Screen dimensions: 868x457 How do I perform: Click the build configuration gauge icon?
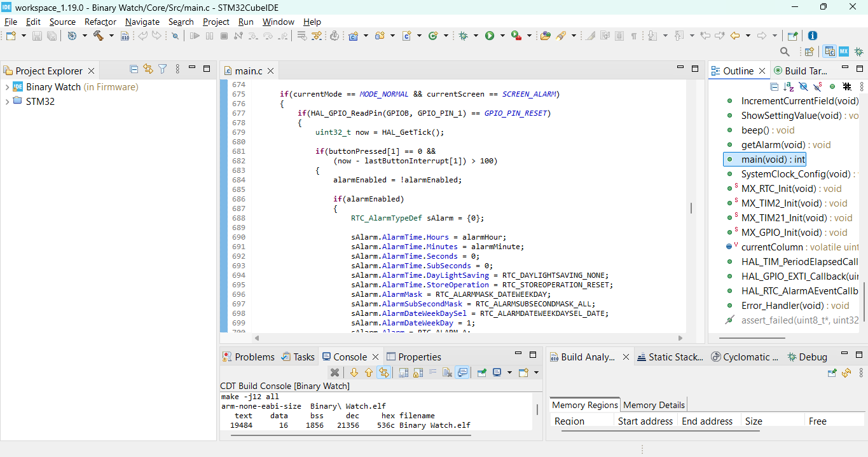tap(72, 36)
